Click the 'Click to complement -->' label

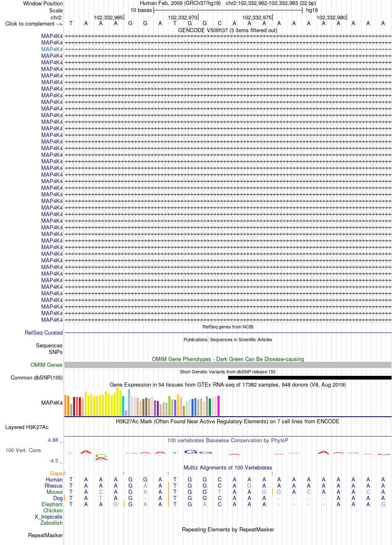coord(34,24)
